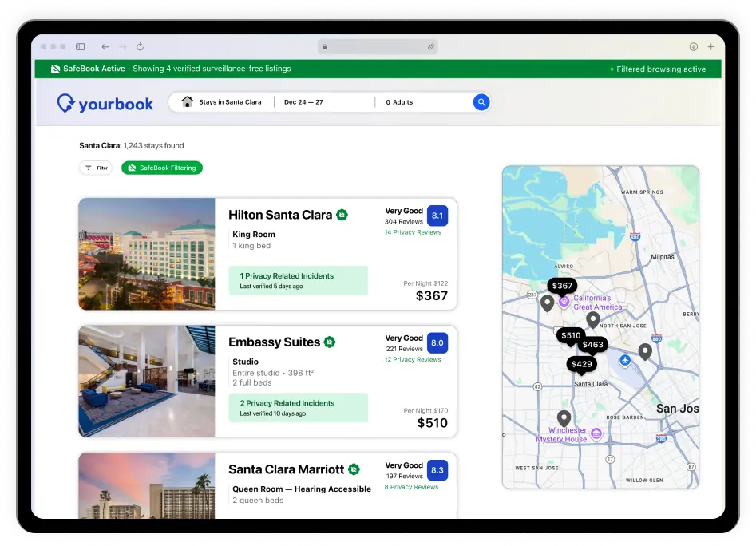Click Winchester Mystery House map icon
The image size is (756, 546).
click(x=596, y=433)
